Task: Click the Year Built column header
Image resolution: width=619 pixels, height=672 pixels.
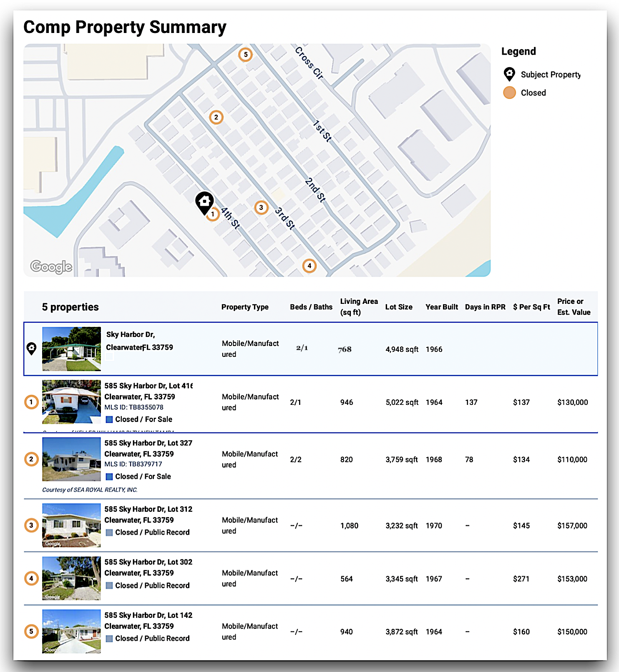Action: click(x=442, y=307)
